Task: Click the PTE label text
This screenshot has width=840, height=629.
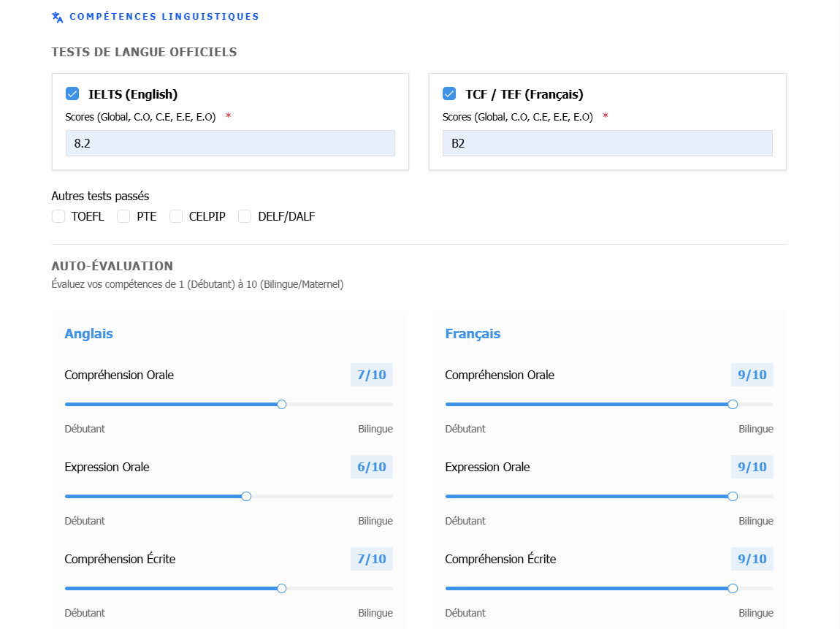Action: click(x=147, y=216)
